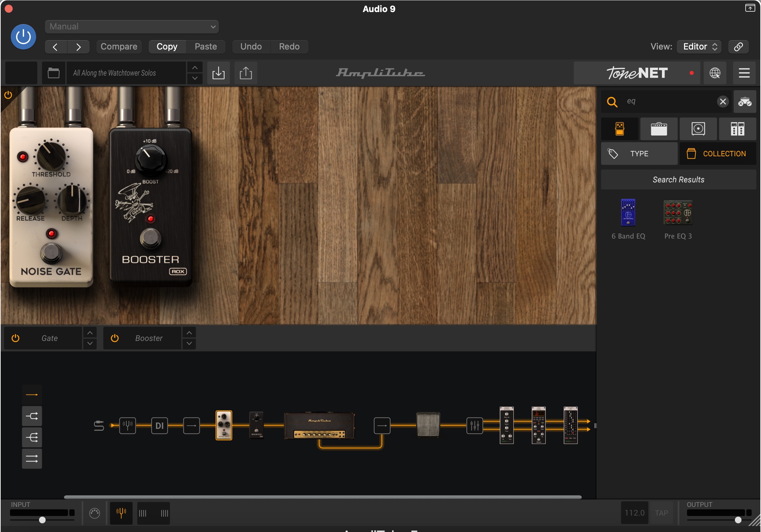The height and width of the screenshot is (532, 761).
Task: Click the Redo button
Action: [x=289, y=47]
